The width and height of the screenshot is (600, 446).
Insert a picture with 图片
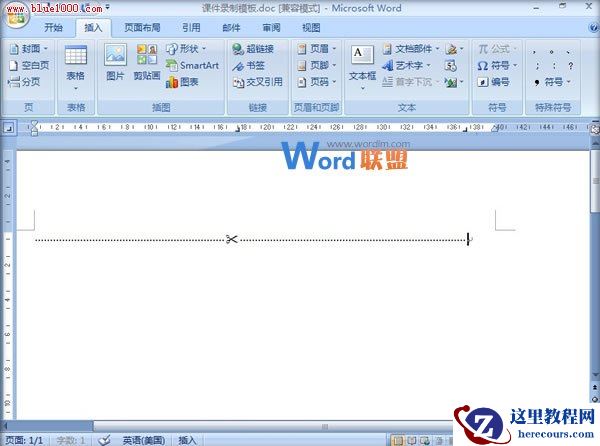115,63
